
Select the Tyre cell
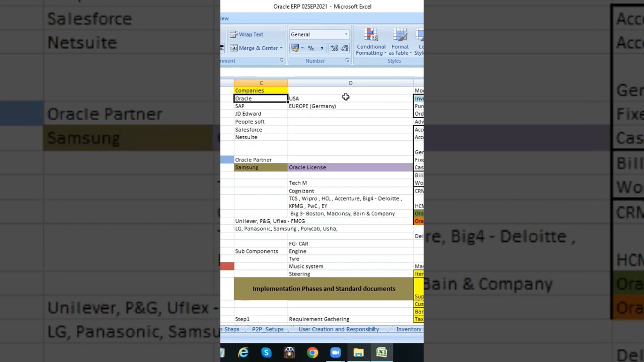351,259
